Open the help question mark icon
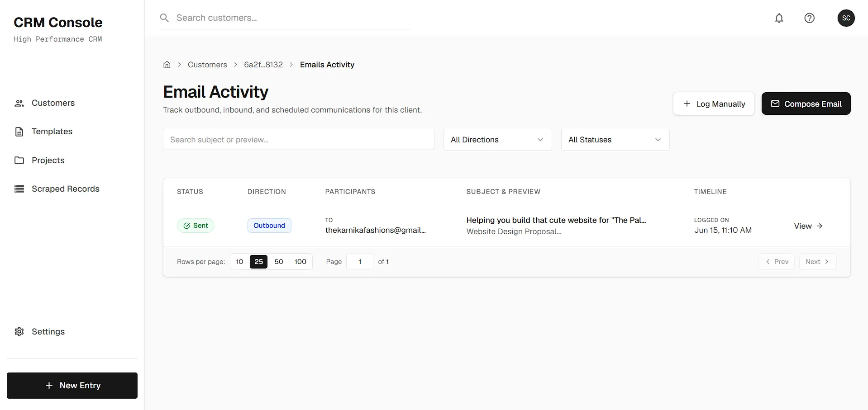 coord(809,18)
